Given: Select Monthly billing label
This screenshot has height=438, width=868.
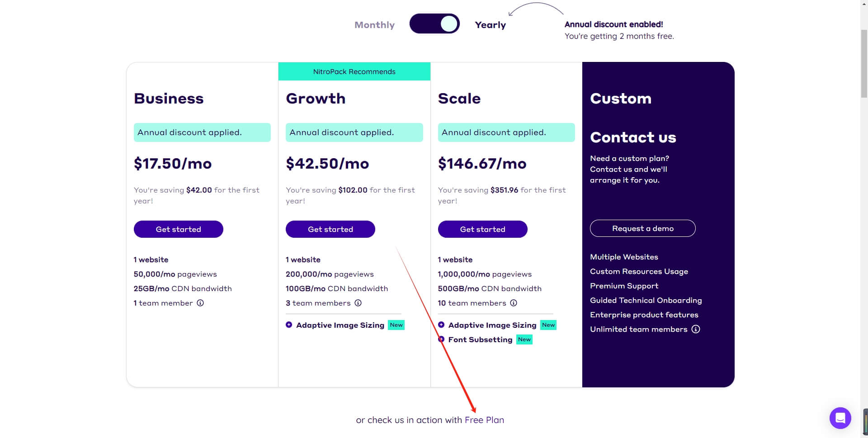Looking at the screenshot, I should click(374, 25).
